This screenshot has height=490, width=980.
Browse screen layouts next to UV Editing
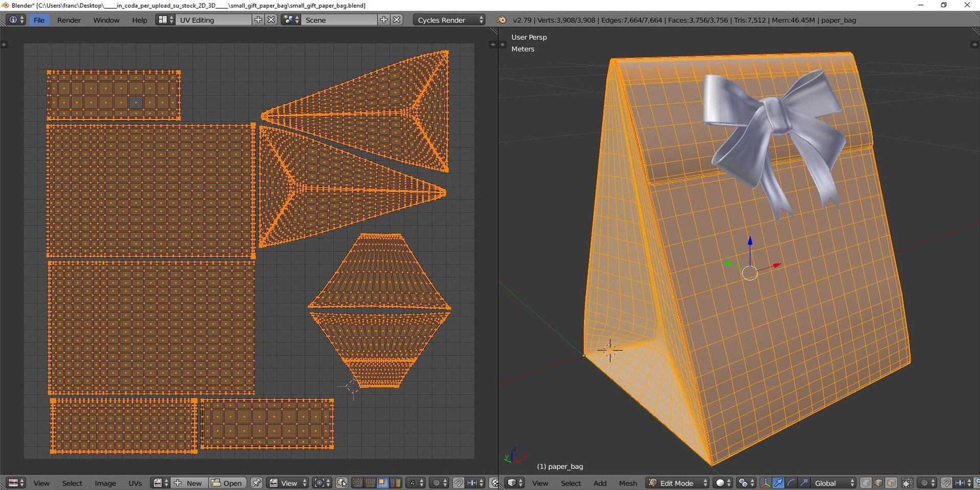pyautogui.click(x=165, y=20)
